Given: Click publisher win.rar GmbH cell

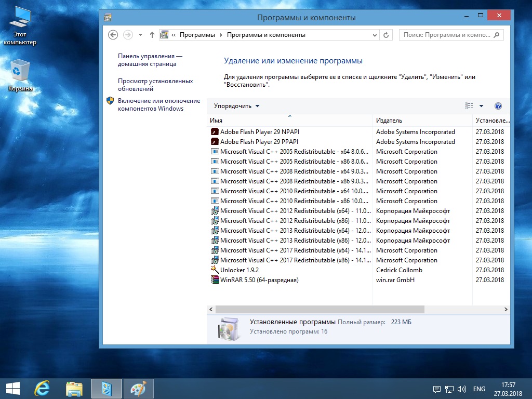Looking at the screenshot, I should pyautogui.click(x=395, y=280).
